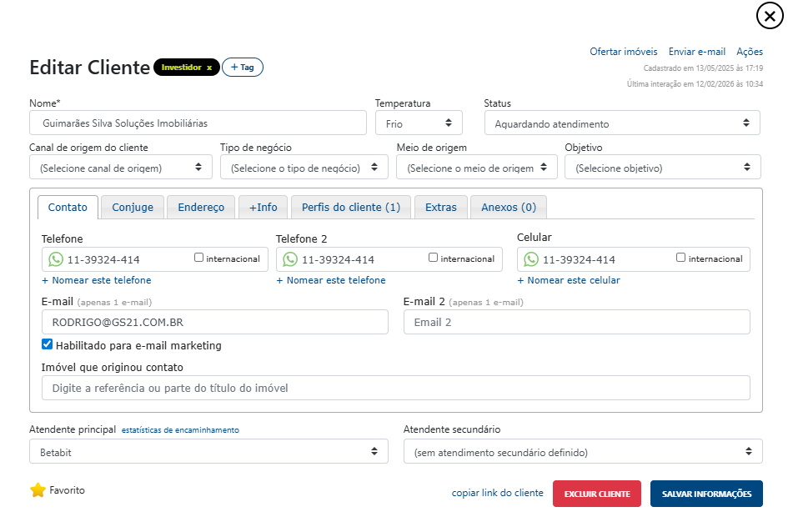788x532 pixels.
Task: Click the WhatsApp icon in Telefone field
Action: [56, 259]
